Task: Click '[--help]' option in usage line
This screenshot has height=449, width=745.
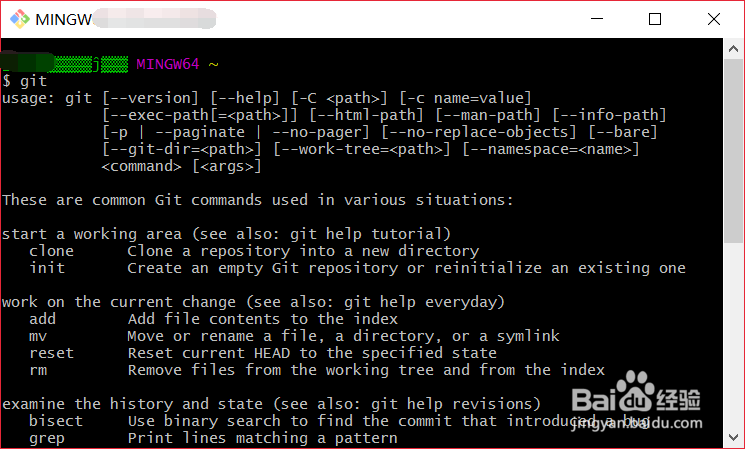Action: pos(245,98)
